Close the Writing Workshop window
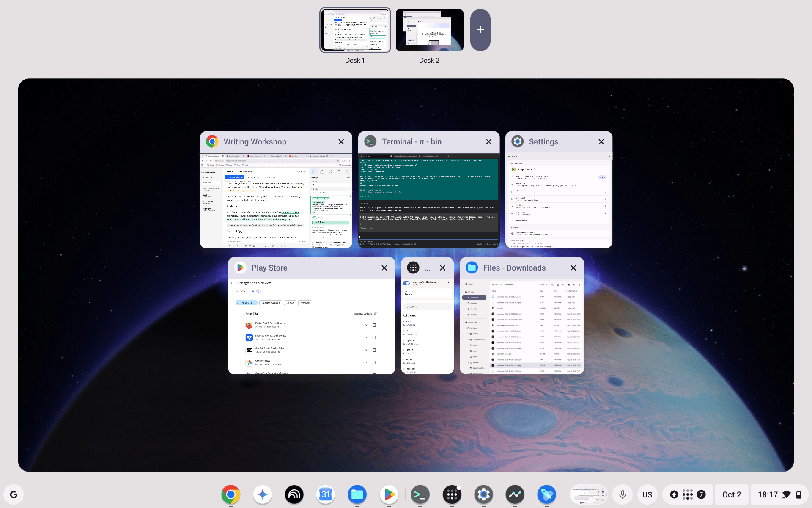 [341, 142]
